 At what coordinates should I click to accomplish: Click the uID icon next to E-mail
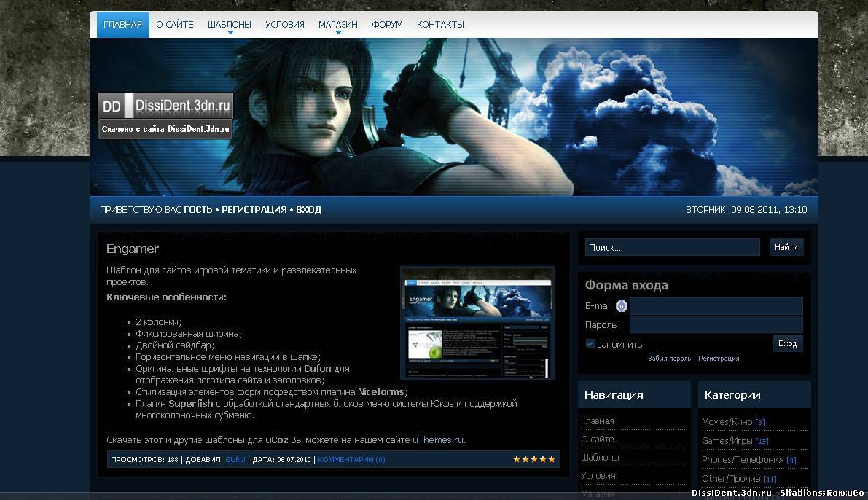click(x=622, y=305)
